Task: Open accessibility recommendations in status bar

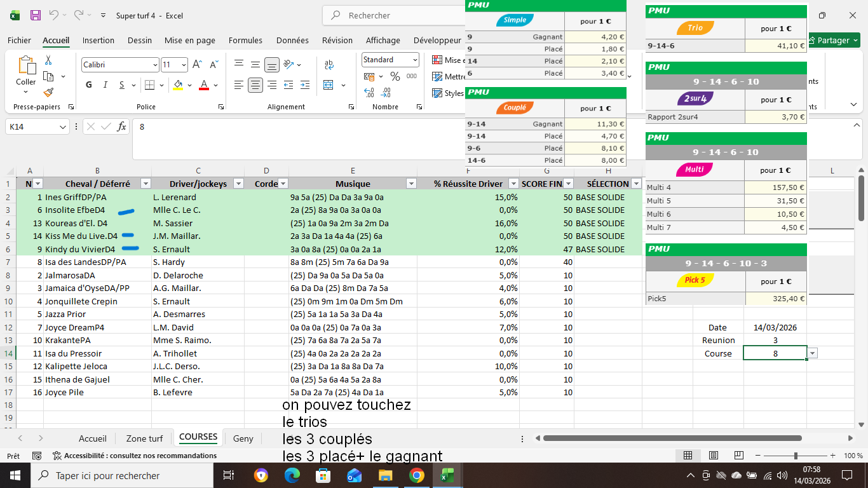Action: click(x=134, y=456)
